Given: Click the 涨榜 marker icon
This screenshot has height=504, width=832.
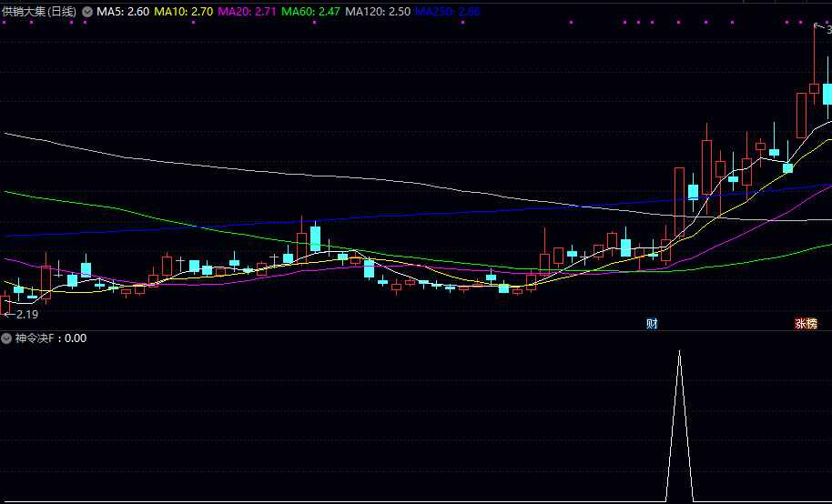Looking at the screenshot, I should tap(806, 324).
